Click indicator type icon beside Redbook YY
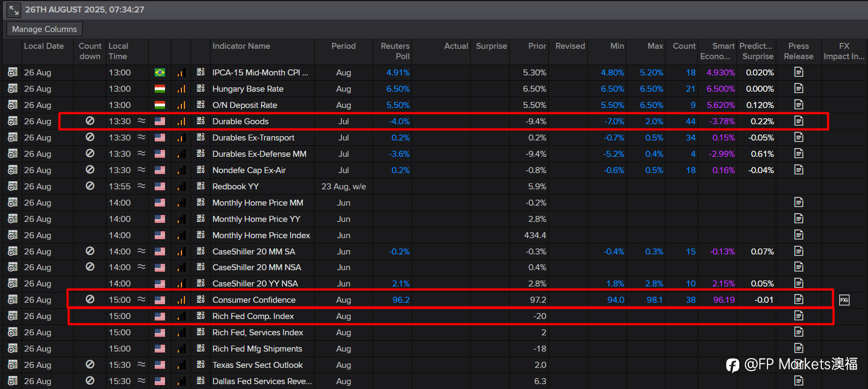The width and height of the screenshot is (868, 389). pyautogui.click(x=201, y=186)
